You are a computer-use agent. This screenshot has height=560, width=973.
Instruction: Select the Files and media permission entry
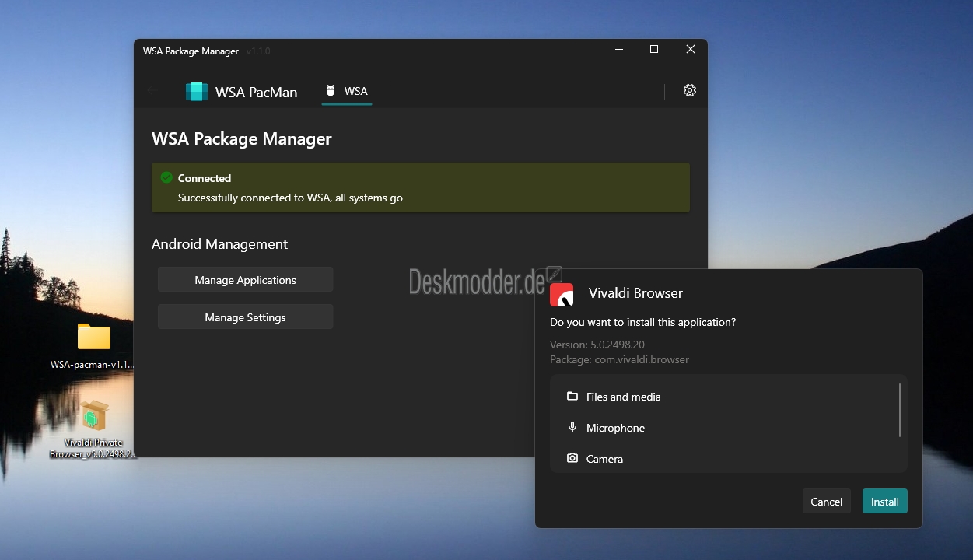point(729,397)
